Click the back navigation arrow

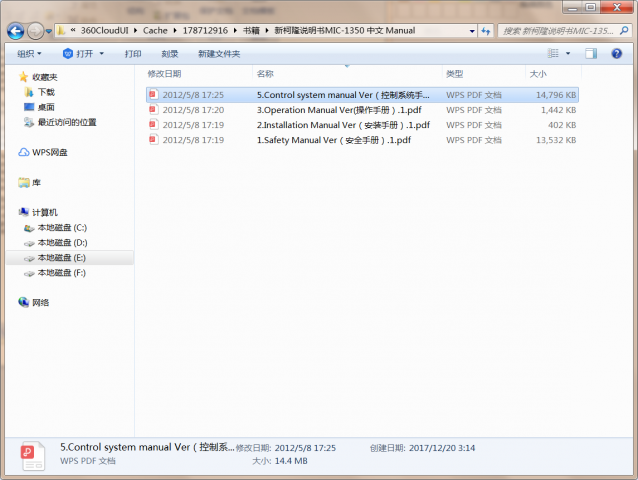(x=16, y=31)
